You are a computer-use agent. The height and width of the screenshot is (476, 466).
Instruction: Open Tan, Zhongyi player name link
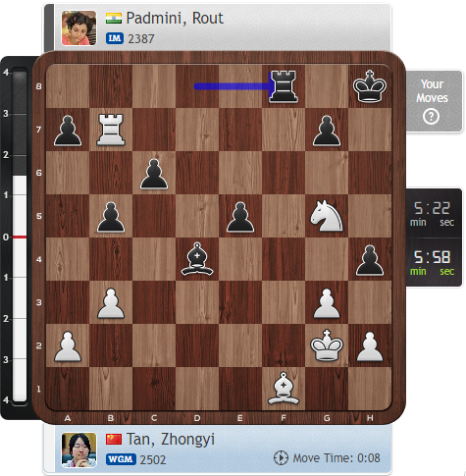click(171, 439)
